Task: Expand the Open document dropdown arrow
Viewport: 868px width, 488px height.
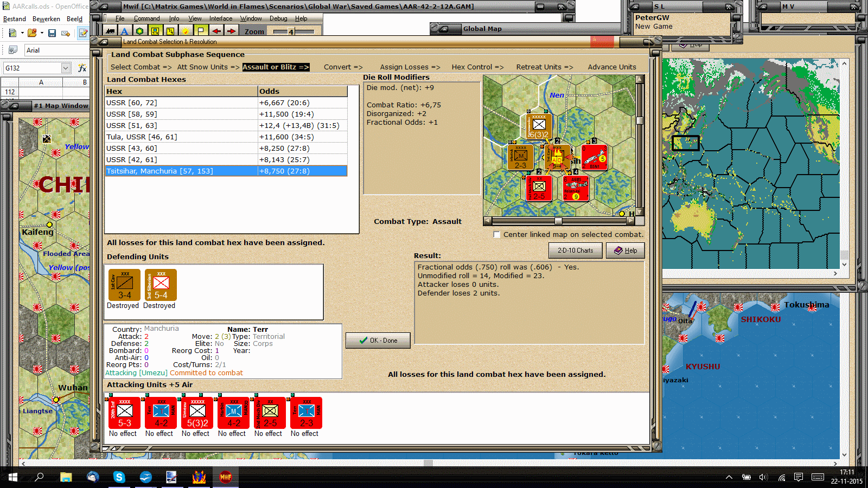Action: [42, 34]
